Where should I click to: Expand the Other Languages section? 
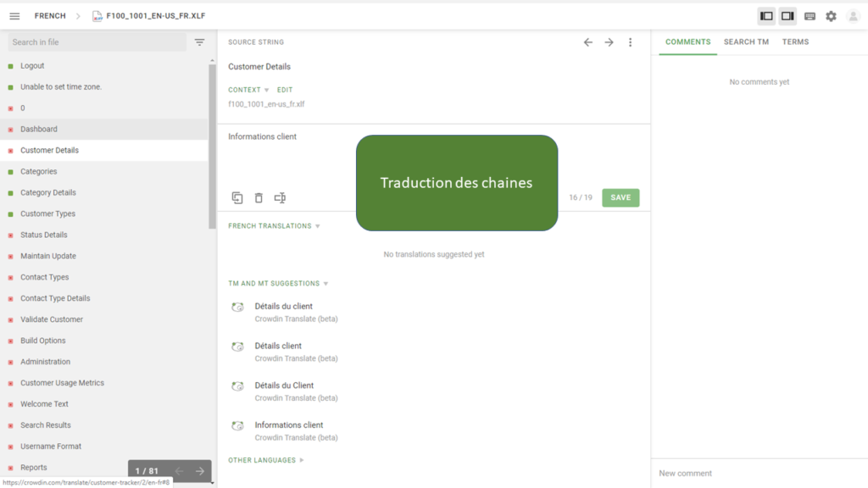(266, 460)
